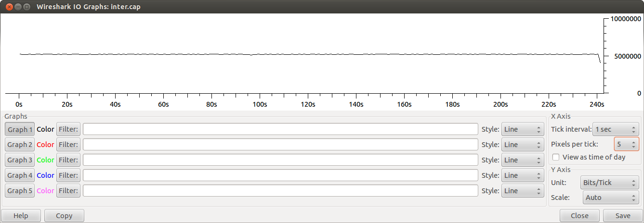
Task: Open Style dropdown for Graph 4
Action: click(x=523, y=175)
